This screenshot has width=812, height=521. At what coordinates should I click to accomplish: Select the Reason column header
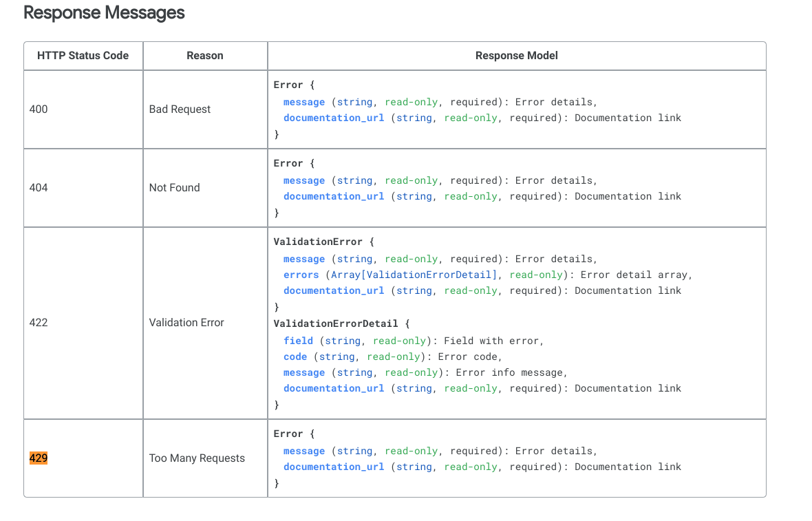click(x=205, y=56)
